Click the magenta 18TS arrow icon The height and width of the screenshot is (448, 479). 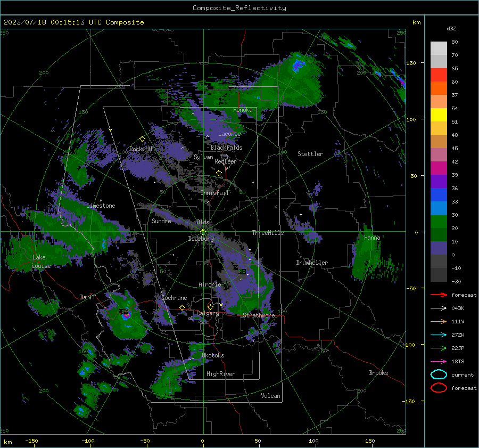(x=439, y=362)
